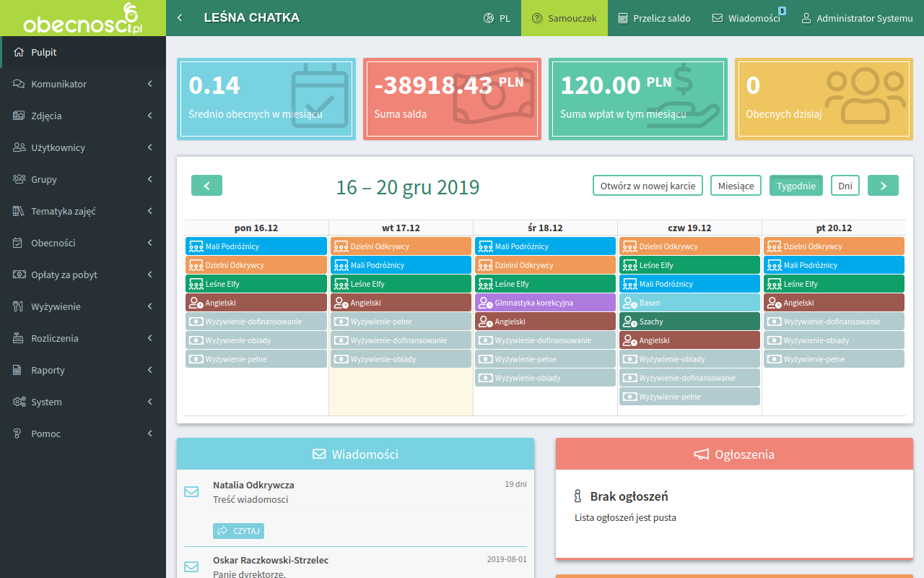Expand the Użytkownicy submenu chevron

coord(149,147)
